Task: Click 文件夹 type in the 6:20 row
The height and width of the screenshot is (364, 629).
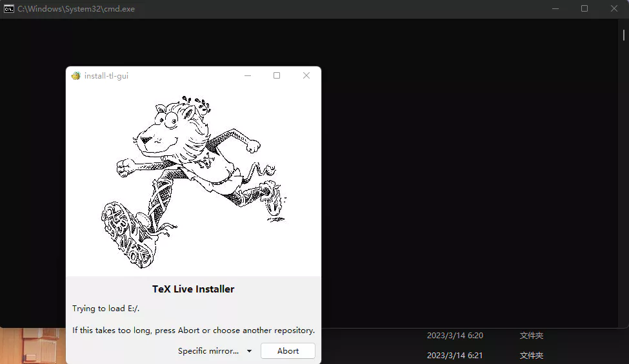Action: (532, 336)
